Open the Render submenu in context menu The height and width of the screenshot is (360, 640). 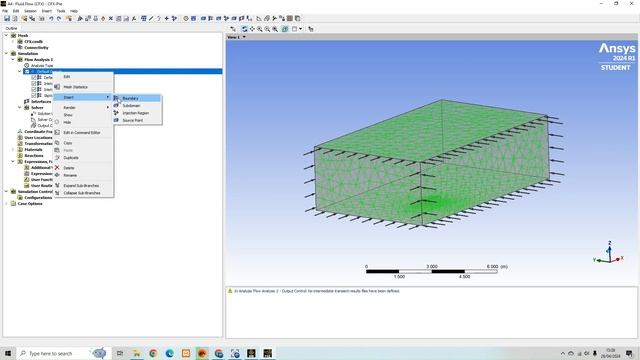83,107
